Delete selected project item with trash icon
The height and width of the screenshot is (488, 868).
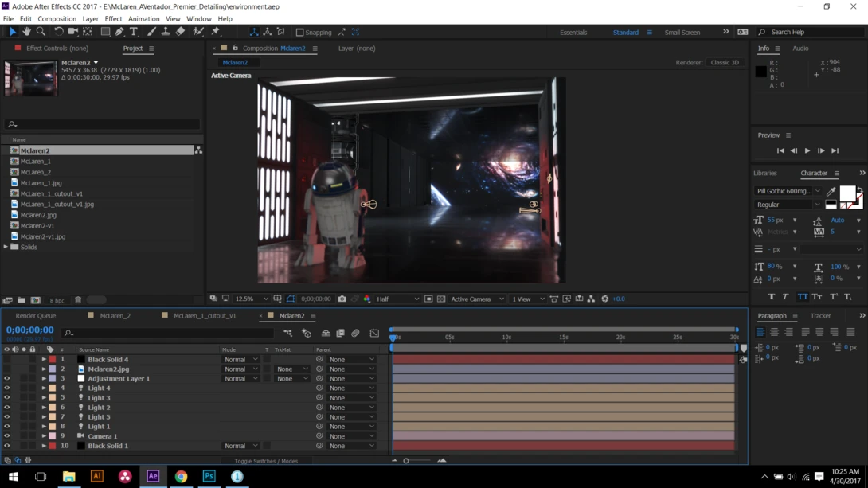click(78, 300)
